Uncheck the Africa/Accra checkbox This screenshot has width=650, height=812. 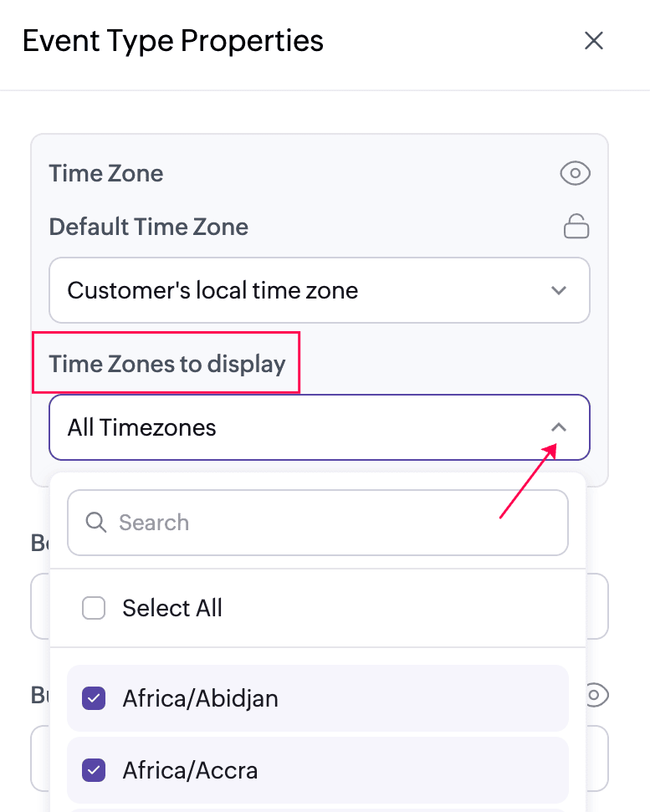94,770
